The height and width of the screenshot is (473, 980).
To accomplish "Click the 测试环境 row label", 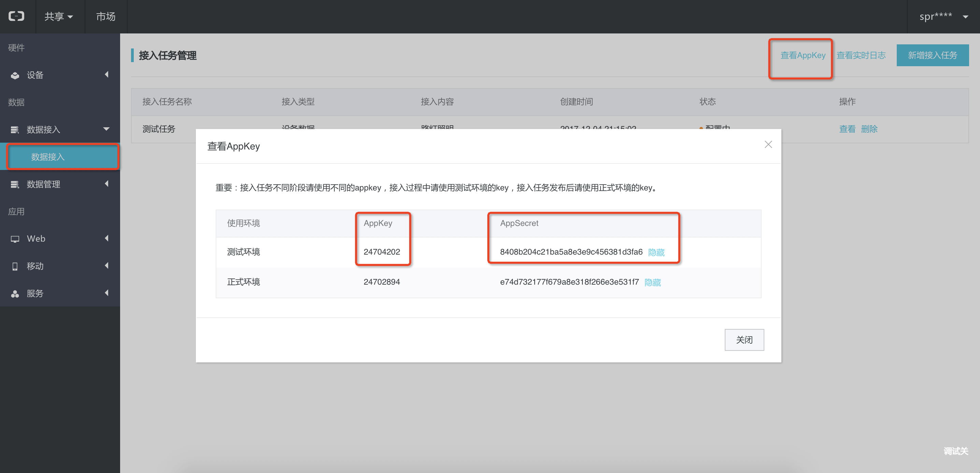I will pyautogui.click(x=244, y=252).
